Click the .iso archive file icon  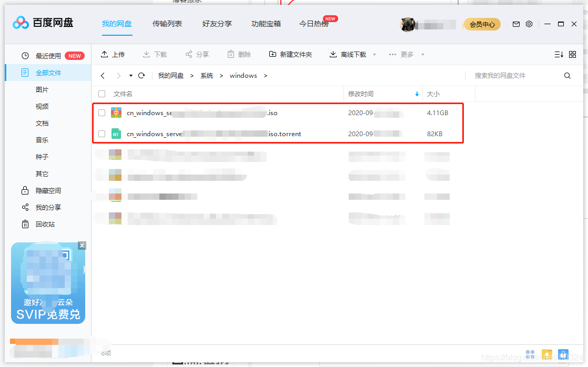[x=116, y=113]
